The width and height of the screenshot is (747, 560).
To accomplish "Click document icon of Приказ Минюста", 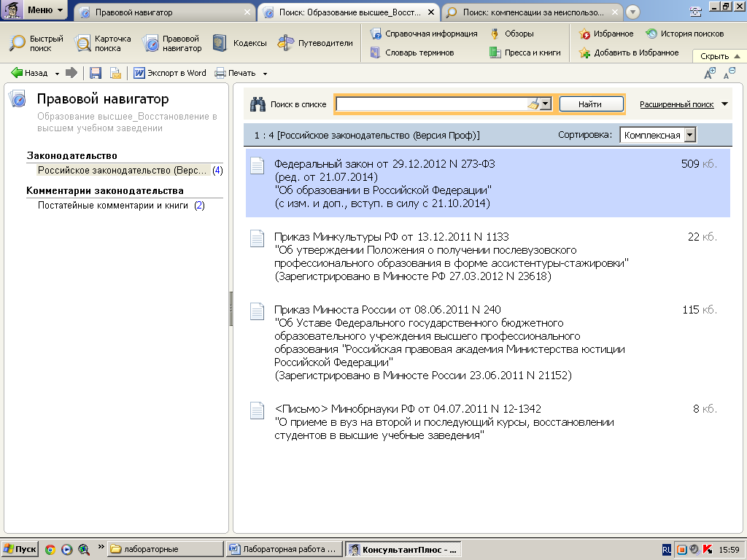I will tap(258, 311).
